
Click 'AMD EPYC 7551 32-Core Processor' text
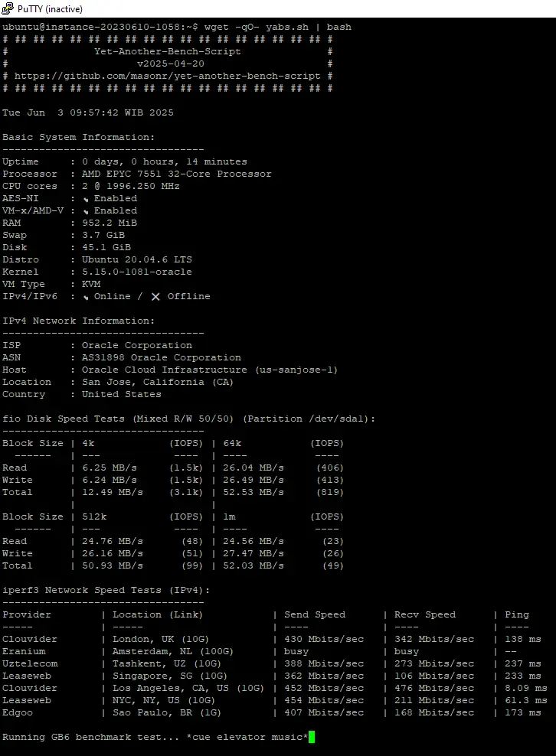(177, 174)
